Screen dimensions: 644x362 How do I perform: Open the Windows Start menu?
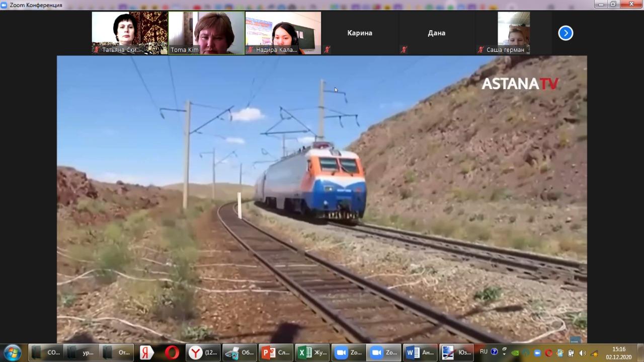coord(12,352)
